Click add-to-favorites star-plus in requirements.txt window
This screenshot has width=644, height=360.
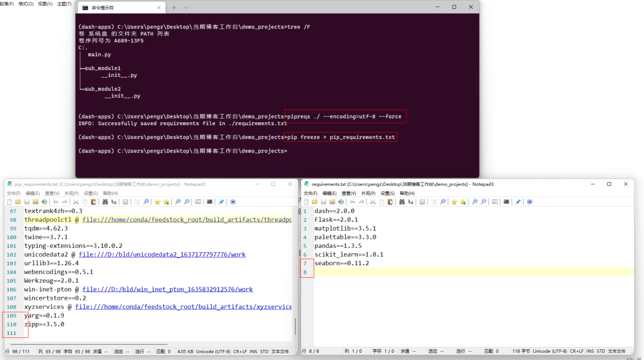click(x=463, y=202)
